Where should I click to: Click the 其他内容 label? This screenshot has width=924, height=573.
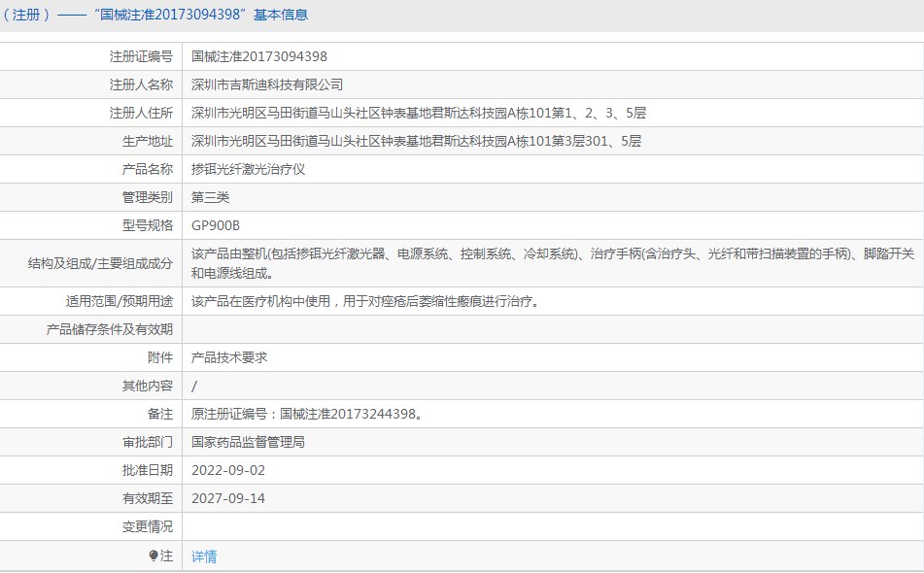pos(148,386)
